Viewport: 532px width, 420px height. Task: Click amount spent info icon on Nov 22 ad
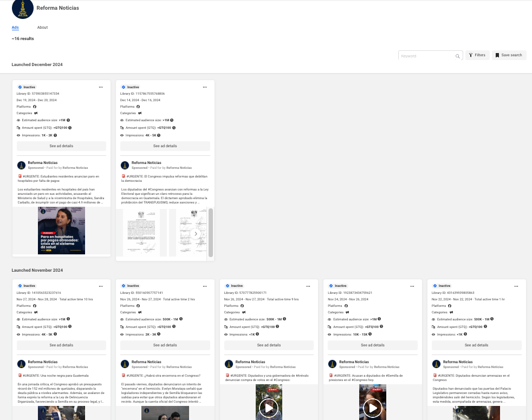tap(485, 326)
